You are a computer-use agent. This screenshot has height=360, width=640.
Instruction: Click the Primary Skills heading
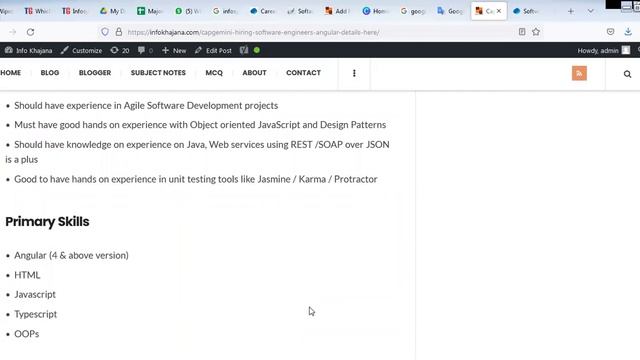point(47,222)
